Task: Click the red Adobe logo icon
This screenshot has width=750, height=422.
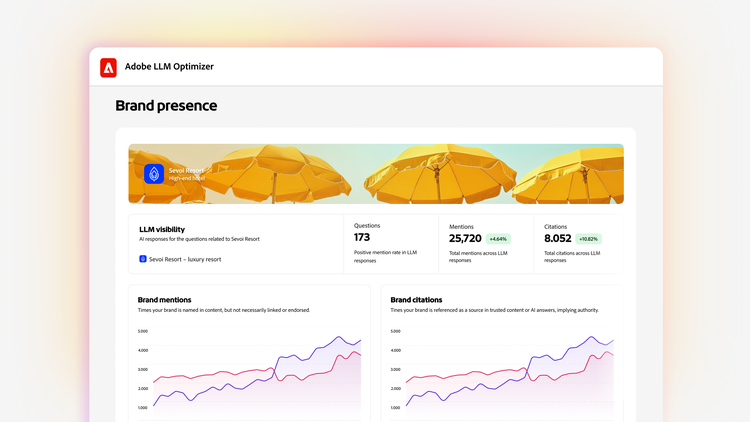Action: [x=108, y=67]
